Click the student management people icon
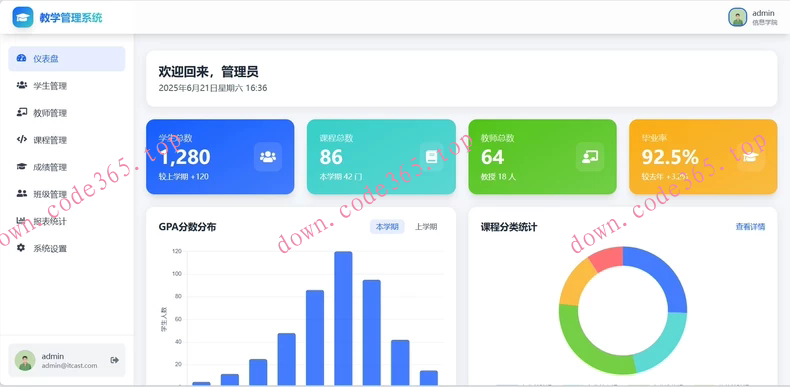Screen dimensions: 790x387 coord(21,86)
